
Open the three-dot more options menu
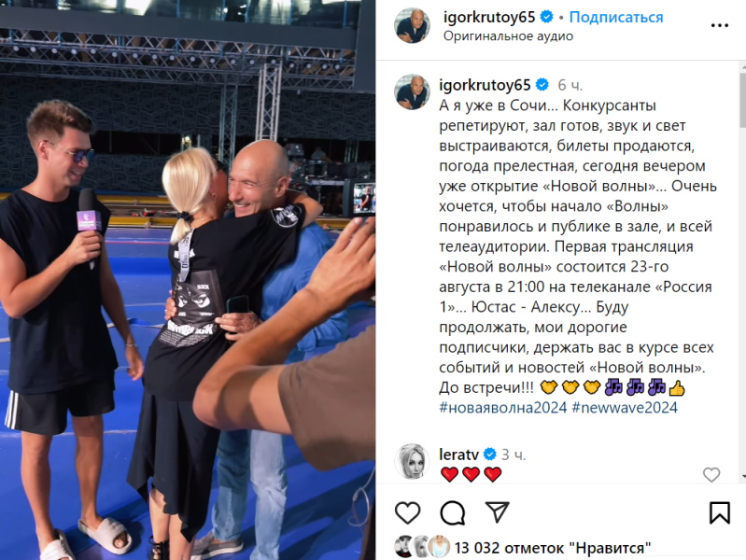click(719, 26)
